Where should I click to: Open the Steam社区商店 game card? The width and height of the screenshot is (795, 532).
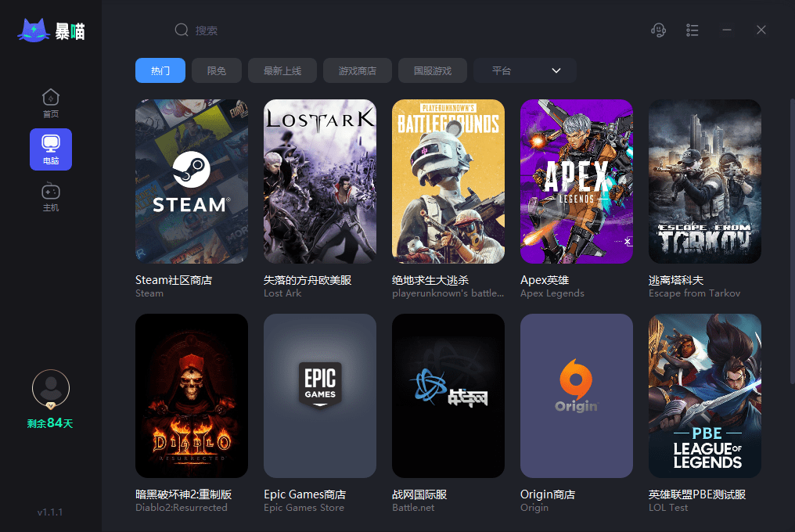pyautogui.click(x=192, y=199)
